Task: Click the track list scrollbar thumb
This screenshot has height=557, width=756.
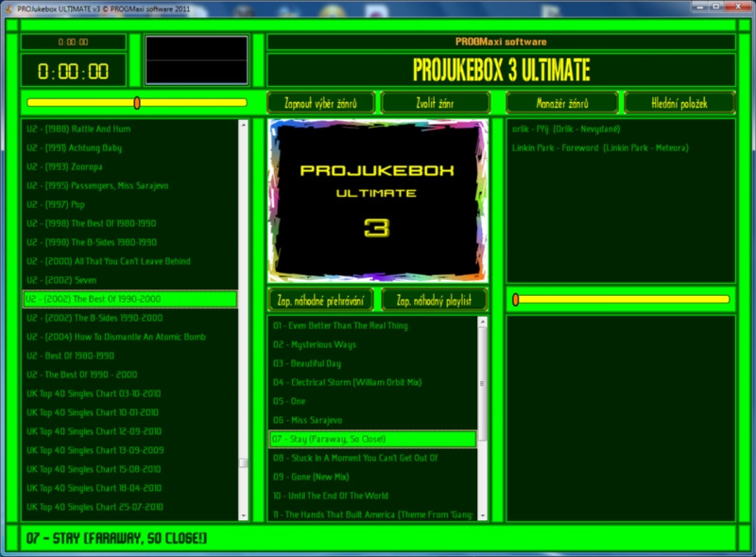Action: pyautogui.click(x=483, y=384)
